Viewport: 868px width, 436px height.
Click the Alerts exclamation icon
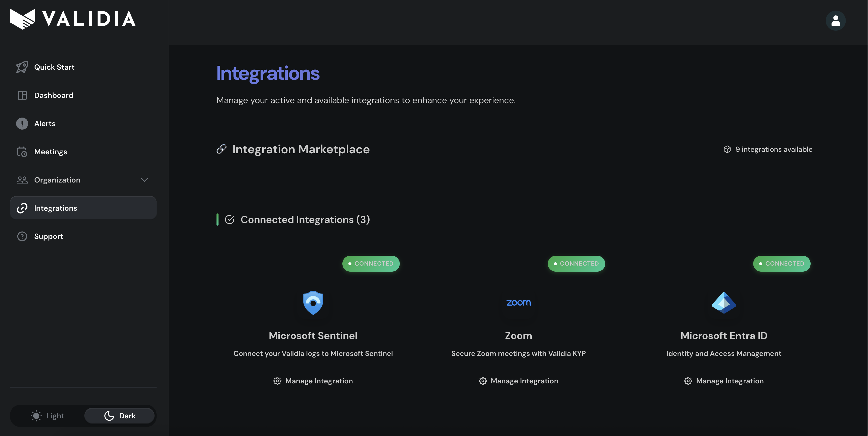coord(22,124)
